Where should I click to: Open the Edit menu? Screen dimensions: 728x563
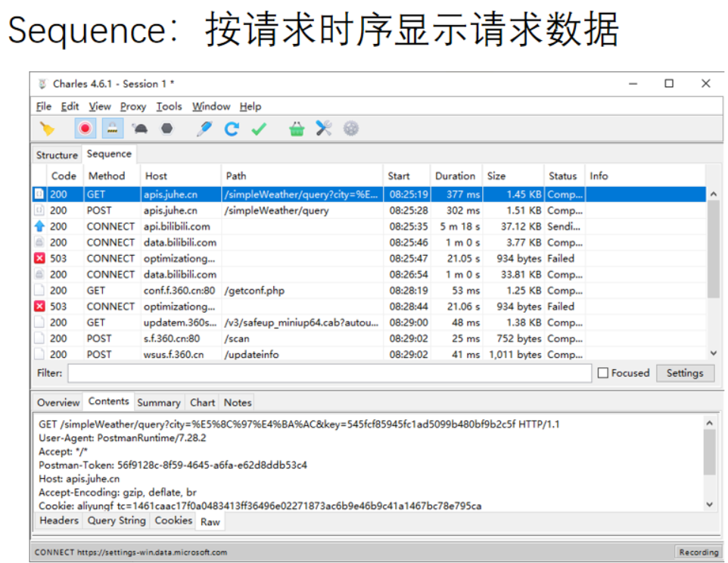[x=70, y=106]
